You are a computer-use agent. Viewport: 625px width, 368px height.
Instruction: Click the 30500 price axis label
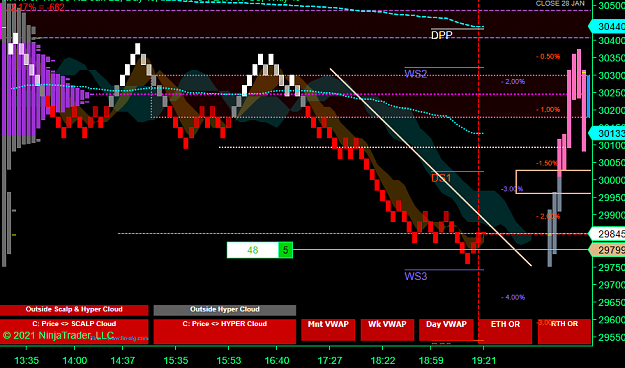coord(611,6)
